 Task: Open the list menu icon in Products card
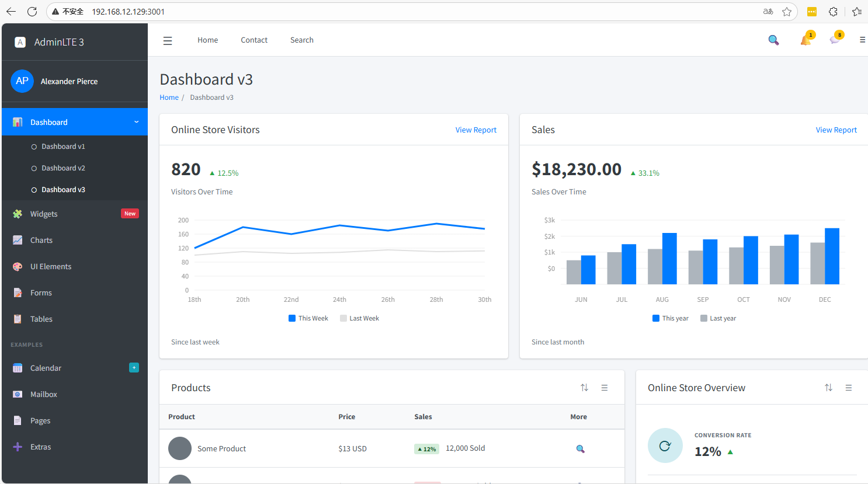pyautogui.click(x=605, y=388)
